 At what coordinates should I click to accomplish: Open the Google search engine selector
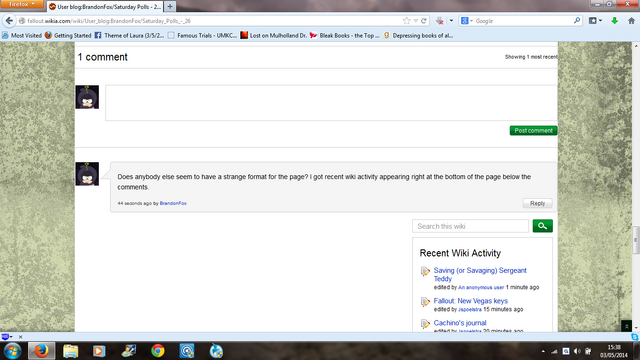(467, 21)
